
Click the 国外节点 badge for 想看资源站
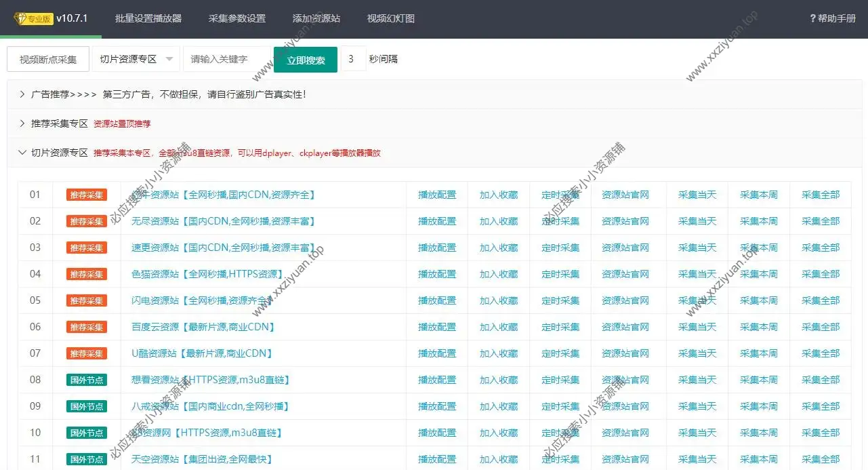pyautogui.click(x=86, y=380)
